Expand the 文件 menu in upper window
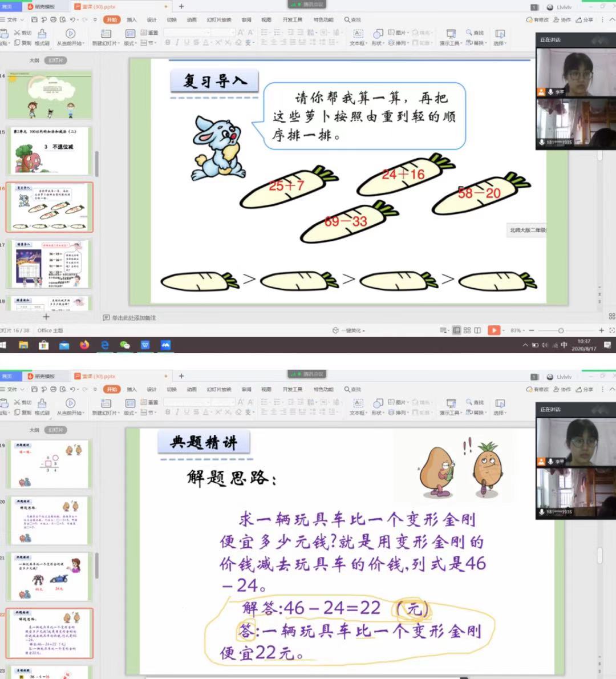 11,19
